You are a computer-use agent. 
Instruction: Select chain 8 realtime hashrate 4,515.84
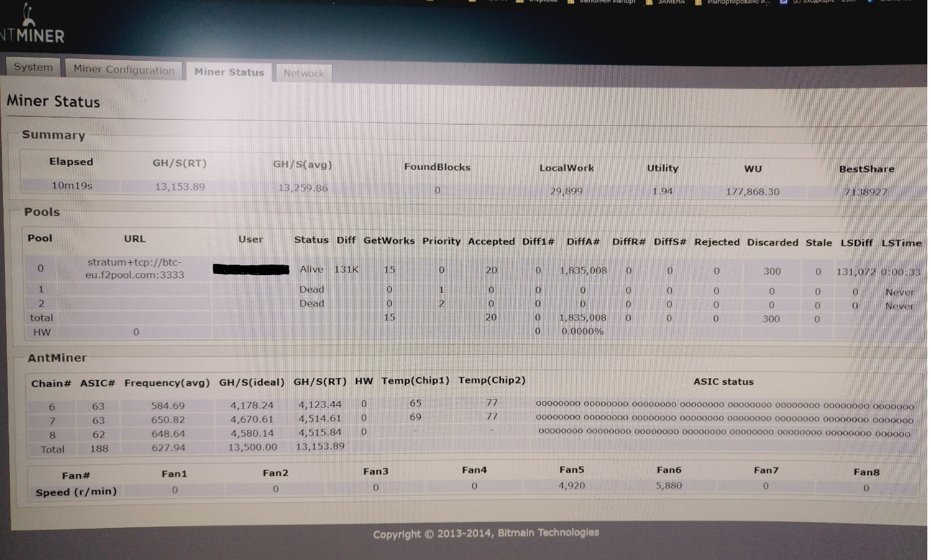(x=320, y=432)
